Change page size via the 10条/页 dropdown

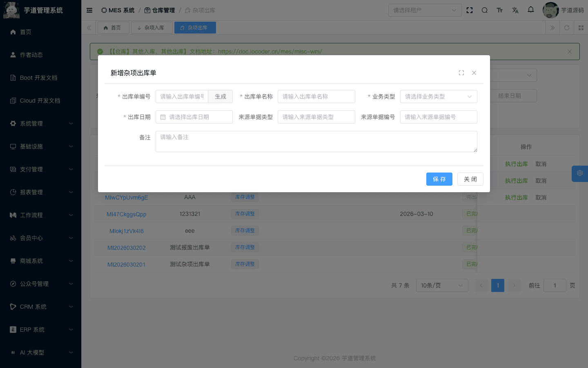pyautogui.click(x=442, y=285)
